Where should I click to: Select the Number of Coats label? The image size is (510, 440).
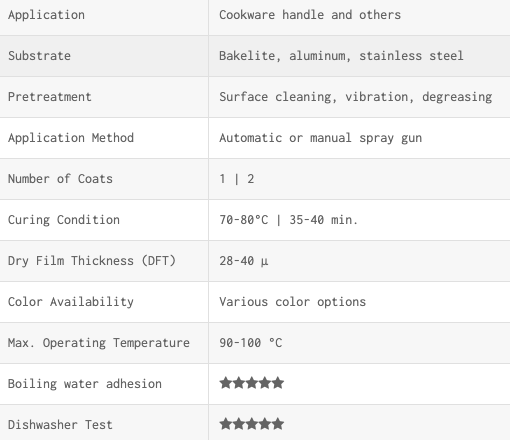pos(60,179)
